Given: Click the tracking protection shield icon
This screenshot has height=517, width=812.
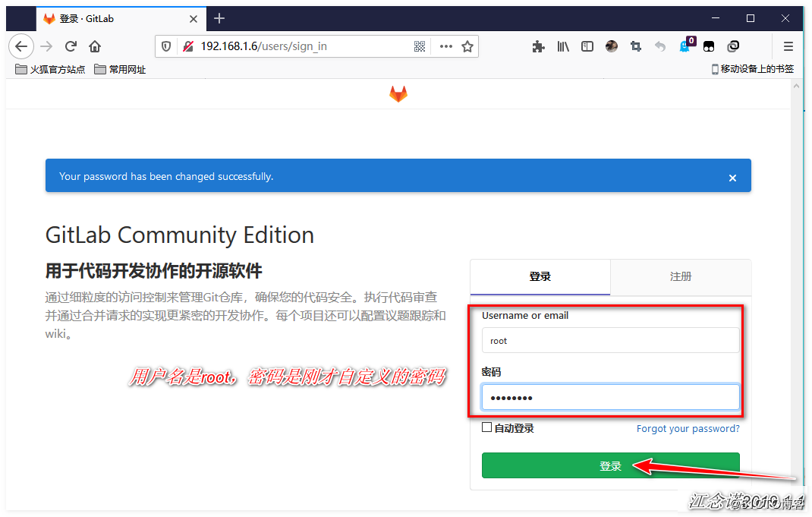Looking at the screenshot, I should (x=166, y=46).
